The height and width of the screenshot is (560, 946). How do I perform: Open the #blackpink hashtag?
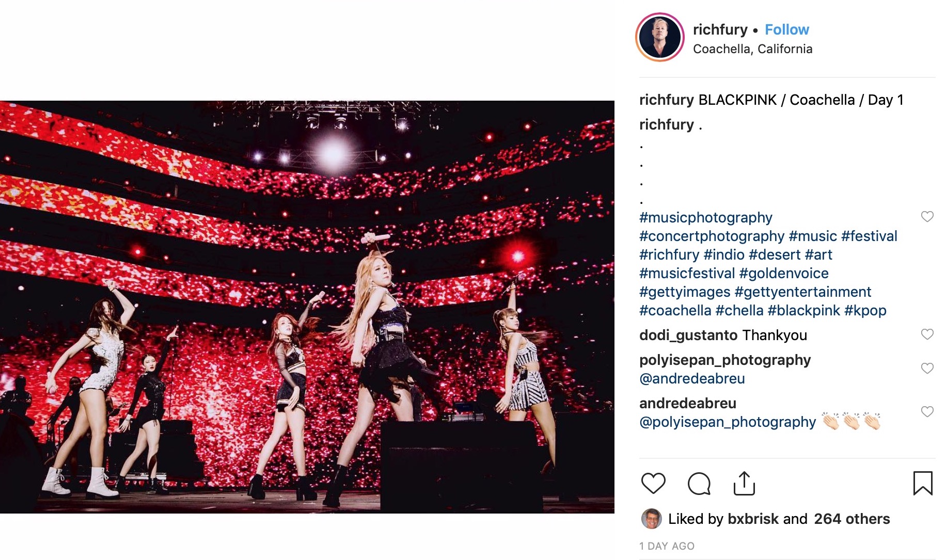[804, 310]
